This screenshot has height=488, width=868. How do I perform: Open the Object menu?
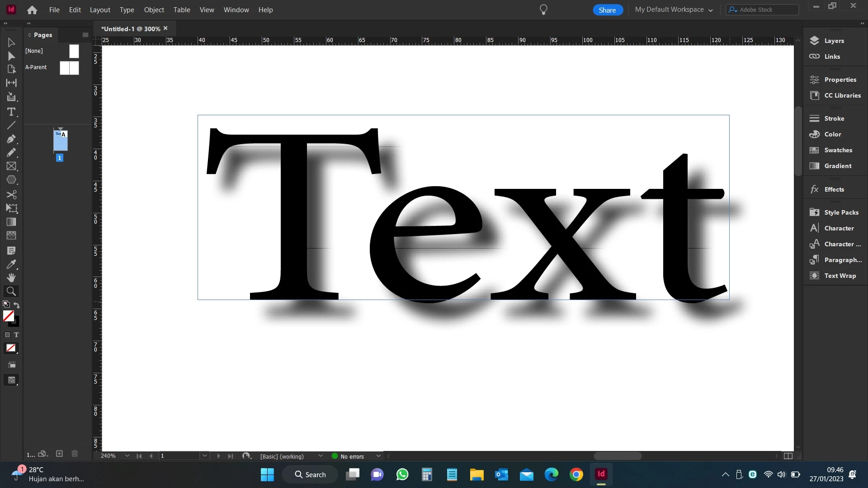click(x=154, y=9)
